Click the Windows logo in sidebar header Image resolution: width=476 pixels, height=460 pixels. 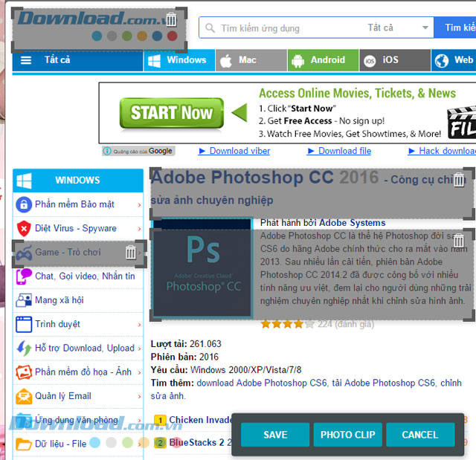[24, 181]
